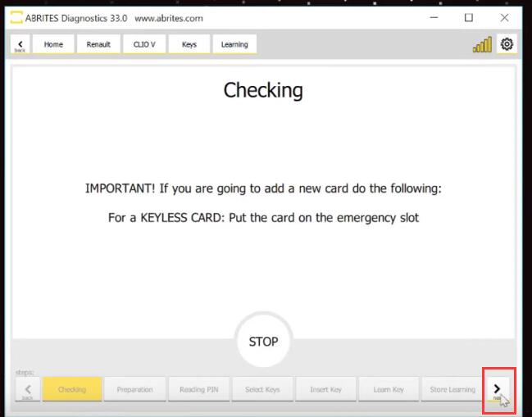Jump to the Preparation step

point(134,389)
